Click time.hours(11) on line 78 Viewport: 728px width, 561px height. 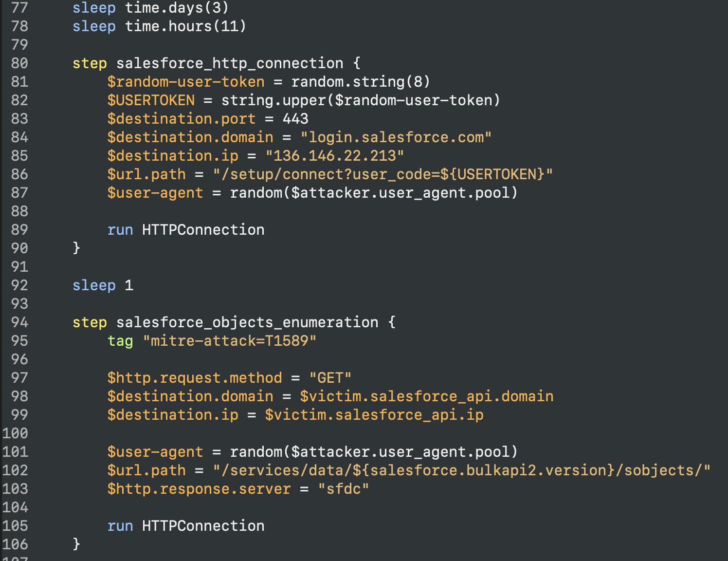click(x=185, y=26)
